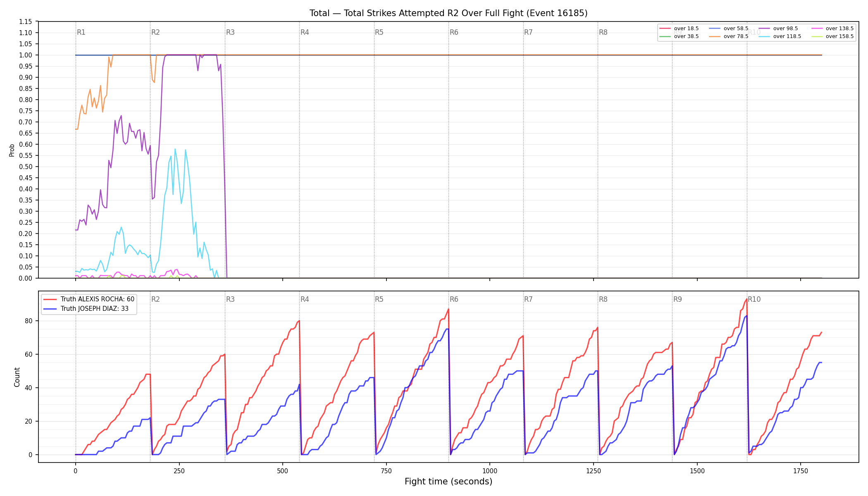The image size is (868, 496).
Task: Click the 1.00 tick on the Prob axis
Action: 25,55
